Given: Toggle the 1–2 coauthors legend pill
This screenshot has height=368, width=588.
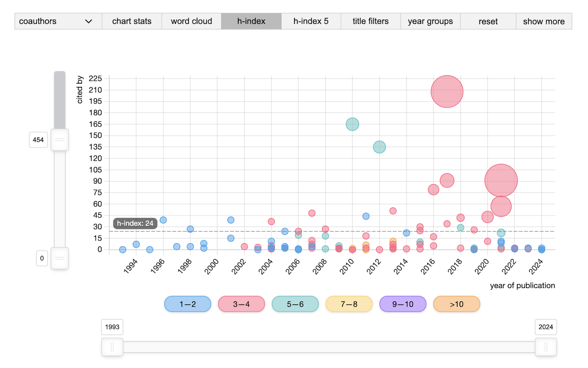Looking at the screenshot, I should pyautogui.click(x=187, y=304).
